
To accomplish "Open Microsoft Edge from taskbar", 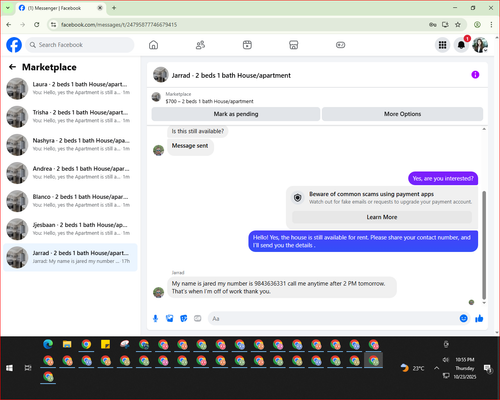I will (48, 344).
